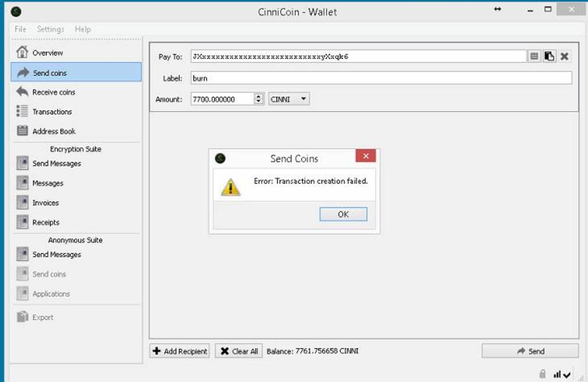Select Send coins under the Overview entry
This screenshot has width=588, height=382.
(x=76, y=72)
